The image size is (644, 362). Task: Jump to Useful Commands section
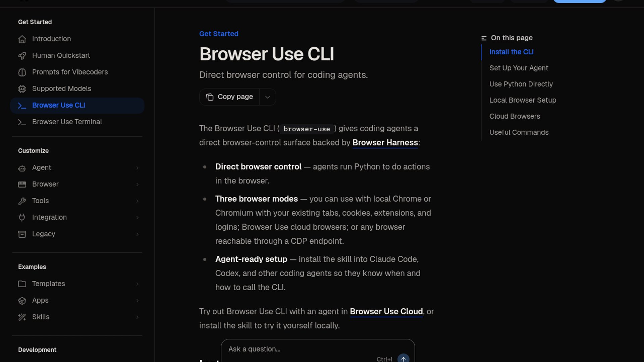pyautogui.click(x=519, y=132)
